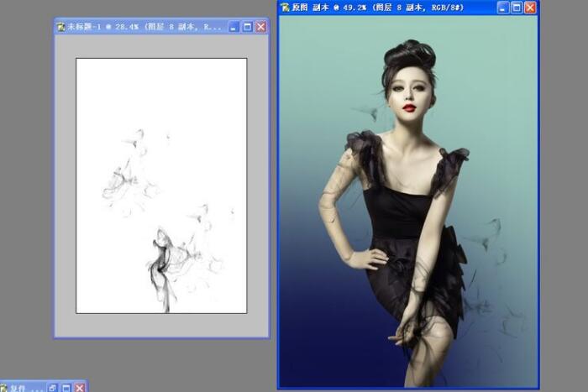Viewport: 588px width, 392px height.
Task: Click the document icon in 未标题-1 title bar
Action: (x=61, y=27)
